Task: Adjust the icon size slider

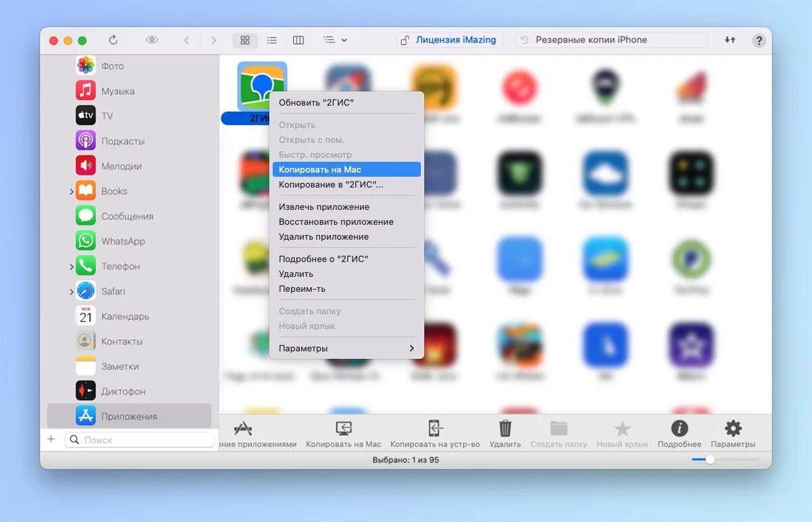Action: click(x=710, y=459)
